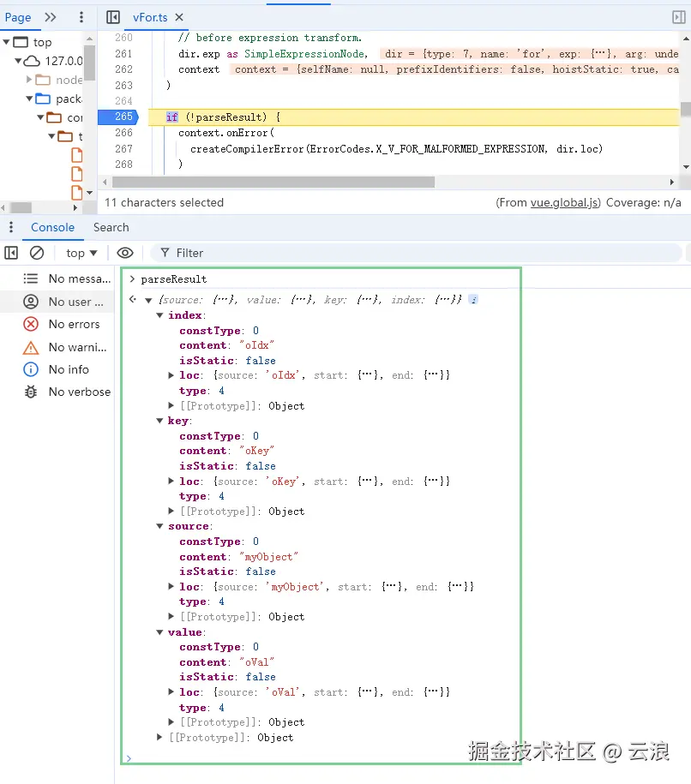Open the vue.global.js source link
The image size is (691, 784).
(x=565, y=202)
